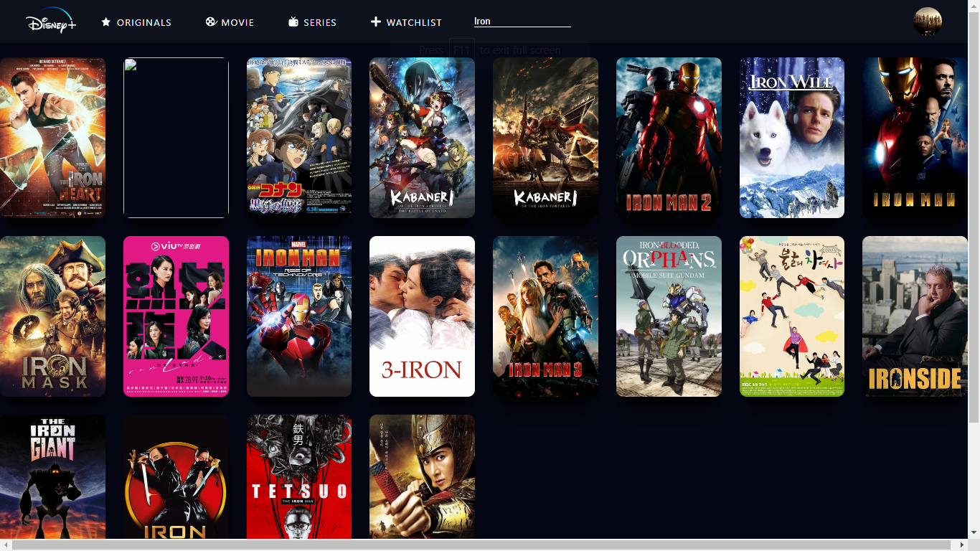Click the search field containing Iron
Screen dimensions: 980x551
[x=522, y=22]
